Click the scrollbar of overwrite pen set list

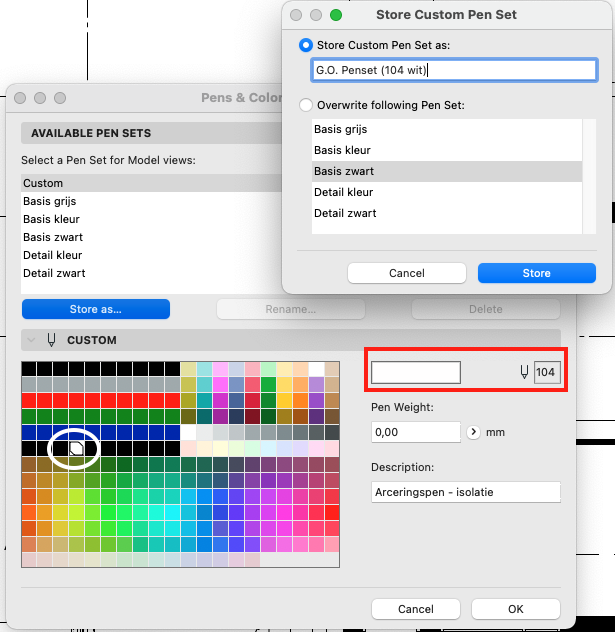[x=589, y=176]
